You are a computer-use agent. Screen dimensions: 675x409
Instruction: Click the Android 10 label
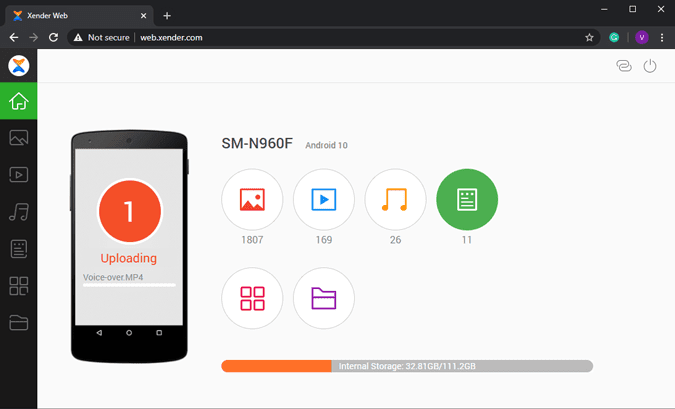(x=326, y=145)
